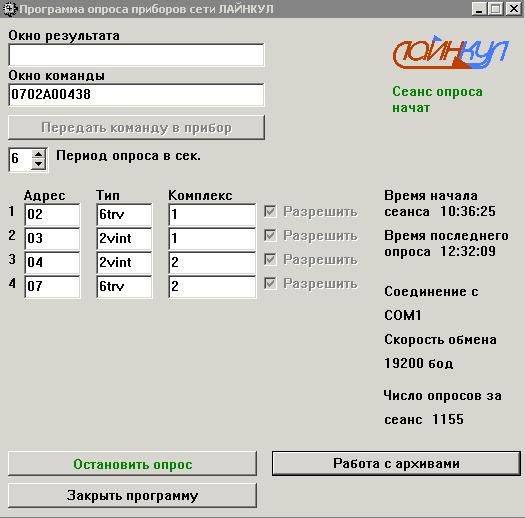Maximize the program window
The height and width of the screenshot is (518, 525).
point(496,9)
